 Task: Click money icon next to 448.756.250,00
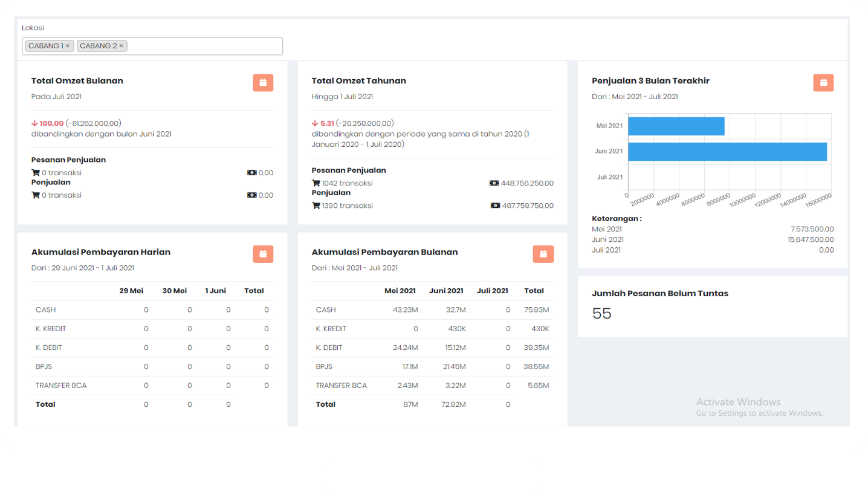pyautogui.click(x=494, y=183)
